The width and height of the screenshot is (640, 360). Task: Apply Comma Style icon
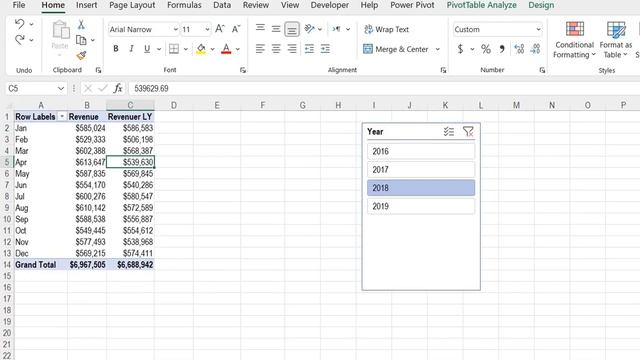point(502,49)
